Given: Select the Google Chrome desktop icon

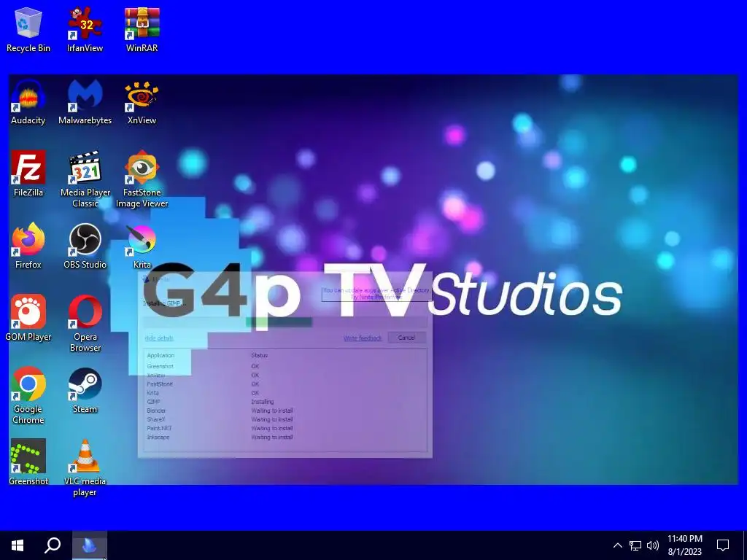Looking at the screenshot, I should point(28,396).
